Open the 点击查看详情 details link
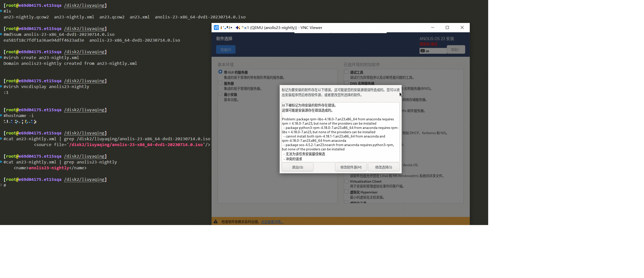Screen dimensions: 644x278 pyautogui.click(x=272, y=222)
